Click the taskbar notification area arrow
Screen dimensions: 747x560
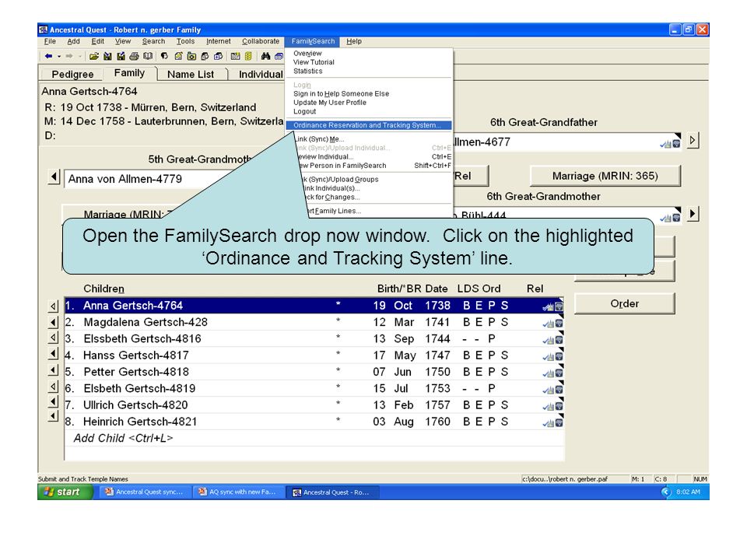pyautogui.click(x=665, y=492)
